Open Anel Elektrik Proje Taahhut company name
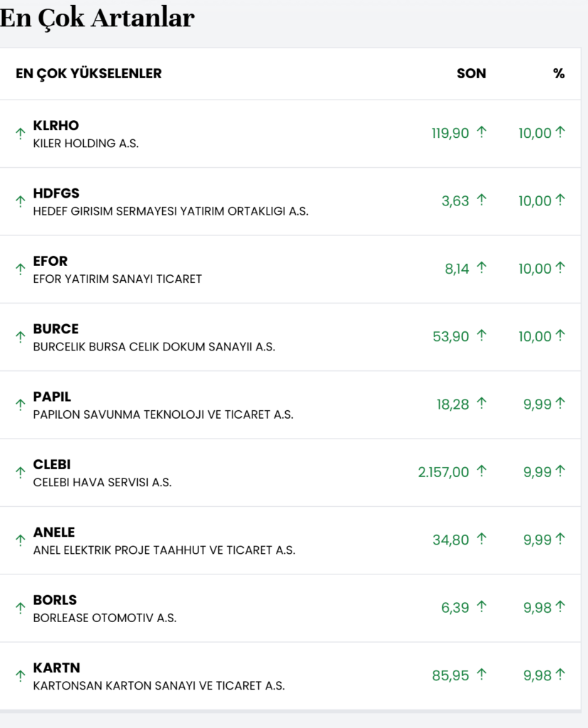This screenshot has width=588, height=728. [x=164, y=550]
